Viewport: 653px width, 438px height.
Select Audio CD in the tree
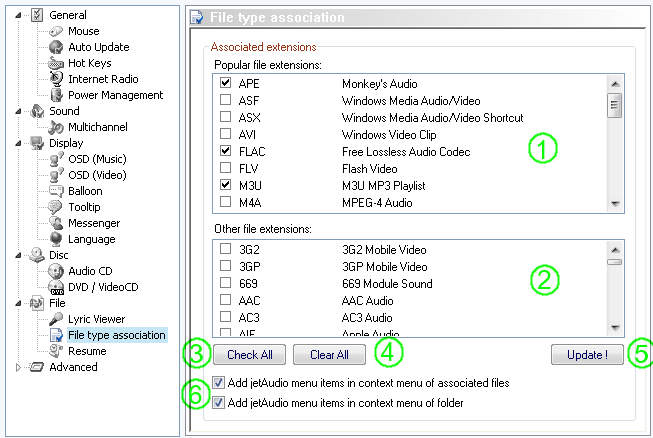click(90, 271)
